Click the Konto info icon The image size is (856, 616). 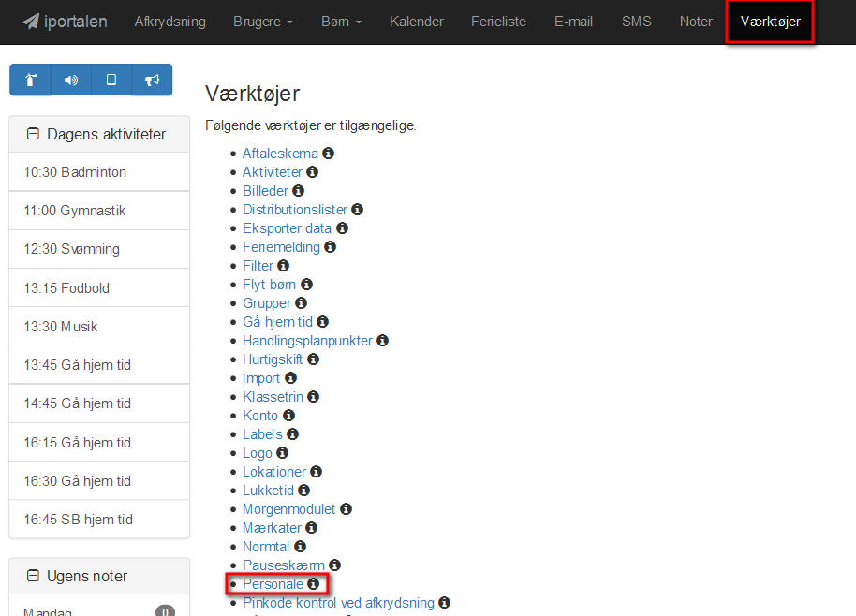pos(288,416)
